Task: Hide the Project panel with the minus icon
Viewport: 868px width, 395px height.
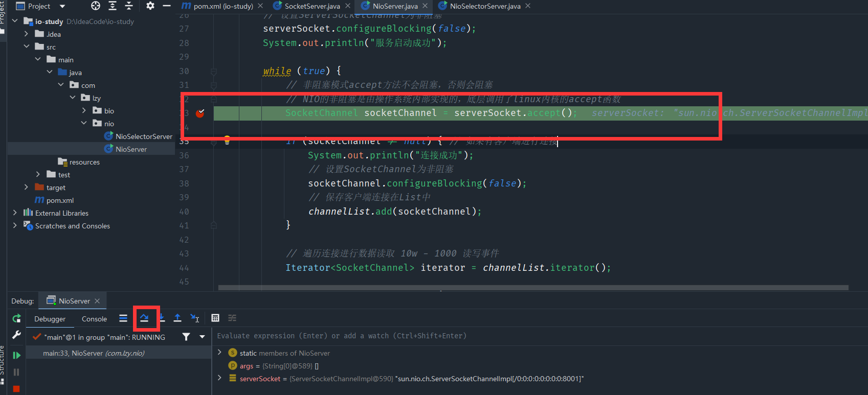Action: click(x=167, y=6)
